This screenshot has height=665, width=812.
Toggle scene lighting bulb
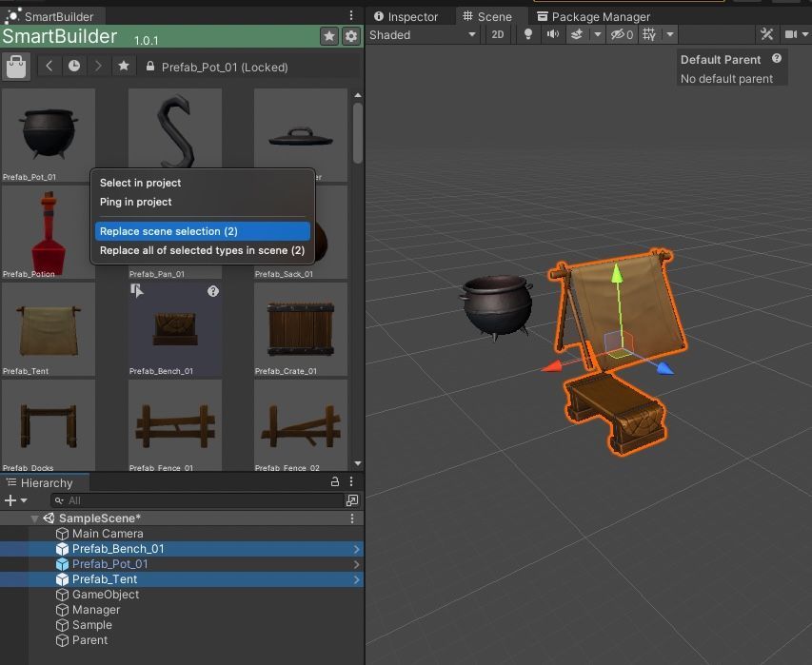point(527,34)
